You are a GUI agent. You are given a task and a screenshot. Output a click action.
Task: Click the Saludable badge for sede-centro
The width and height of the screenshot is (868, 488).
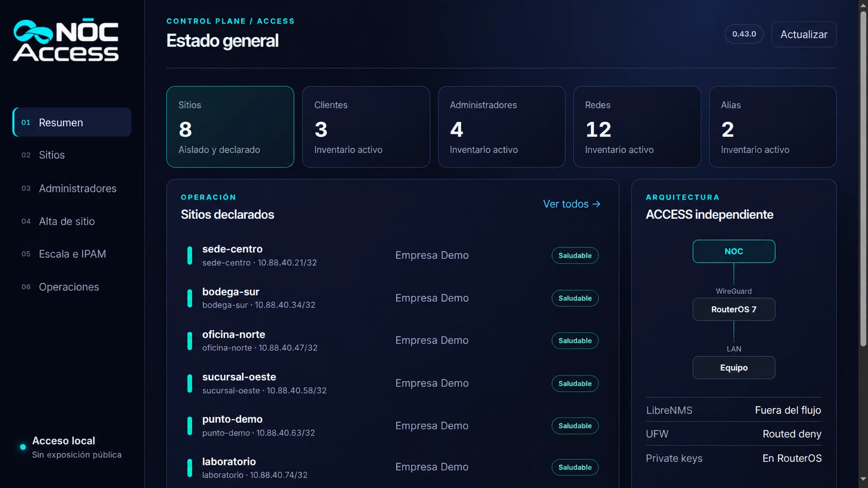point(575,255)
